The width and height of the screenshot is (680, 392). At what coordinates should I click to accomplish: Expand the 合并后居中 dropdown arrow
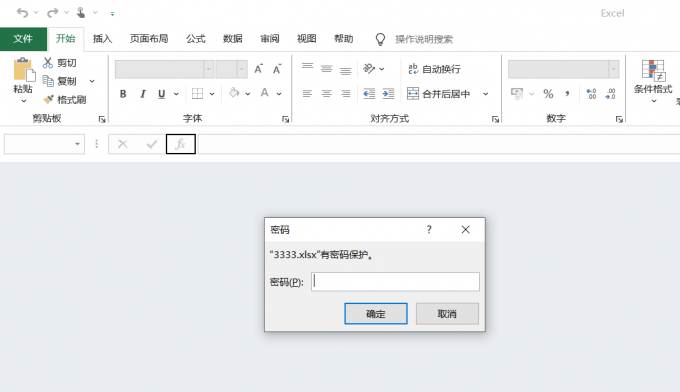(x=486, y=94)
